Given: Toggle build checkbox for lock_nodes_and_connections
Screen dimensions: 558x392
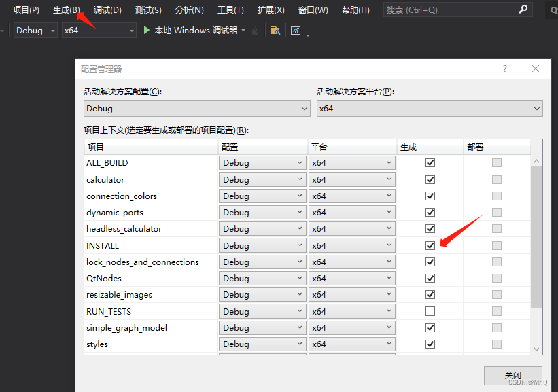Looking at the screenshot, I should [430, 262].
